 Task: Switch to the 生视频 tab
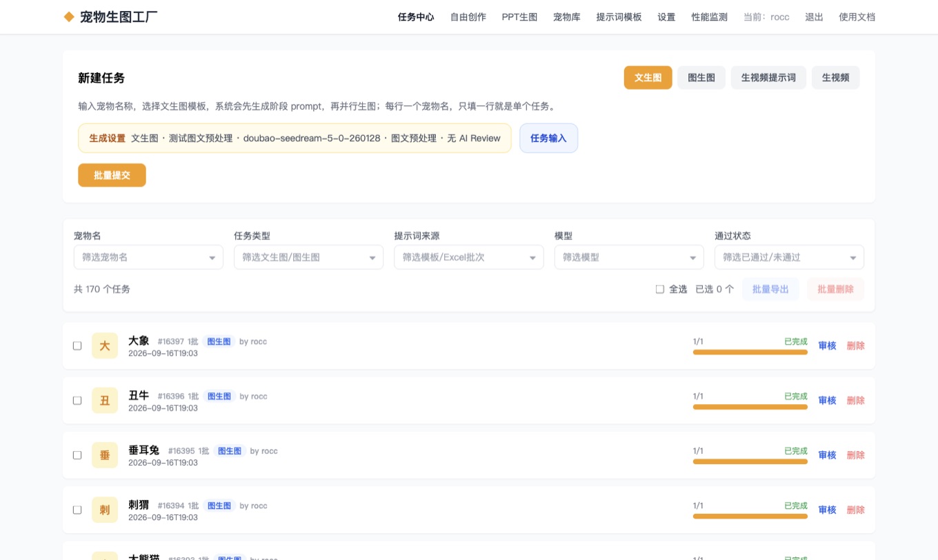pyautogui.click(x=835, y=78)
